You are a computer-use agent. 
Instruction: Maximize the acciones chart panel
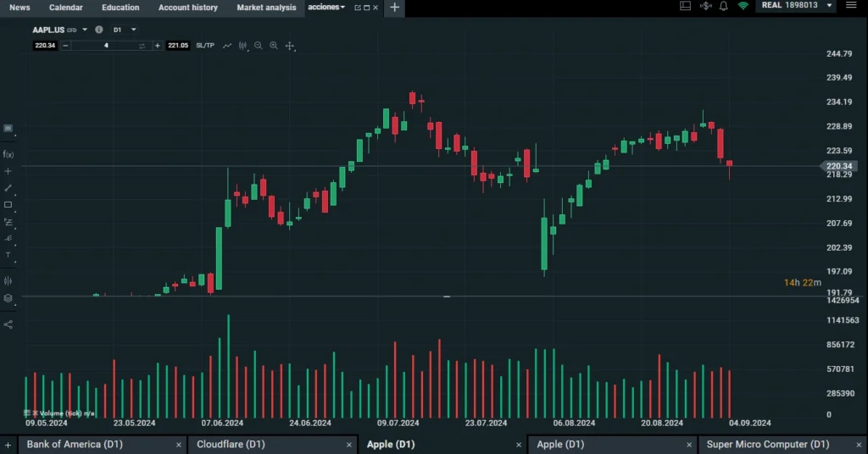[x=366, y=8]
